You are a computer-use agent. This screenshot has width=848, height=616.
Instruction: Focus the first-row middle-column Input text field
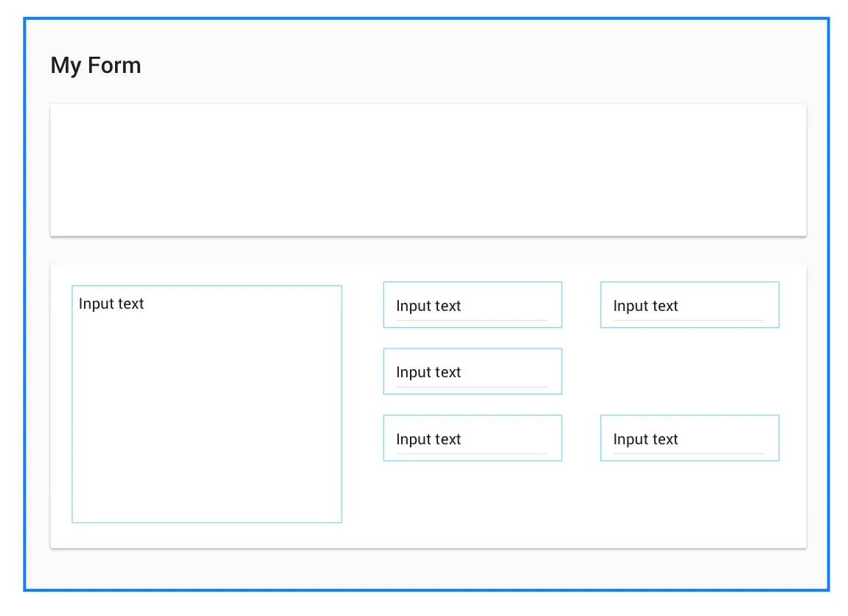[472, 305]
